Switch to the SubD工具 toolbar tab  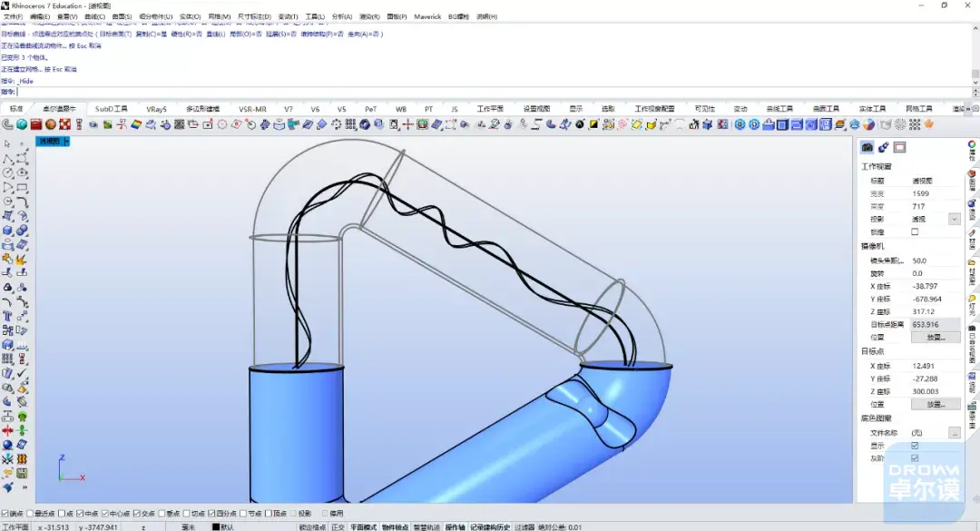[112, 109]
